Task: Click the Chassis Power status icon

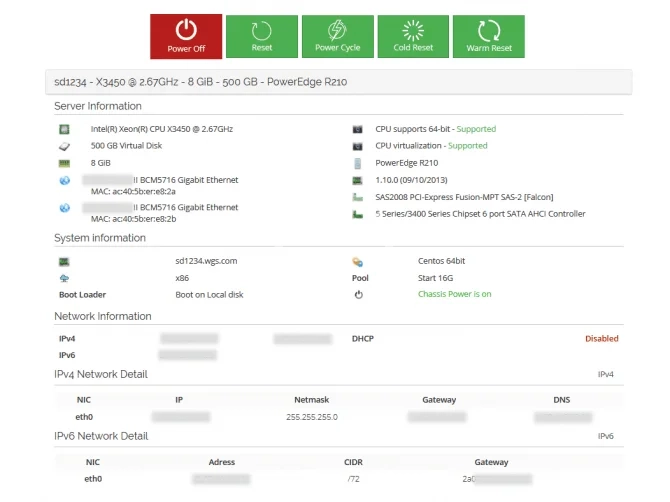Action: pos(357,295)
